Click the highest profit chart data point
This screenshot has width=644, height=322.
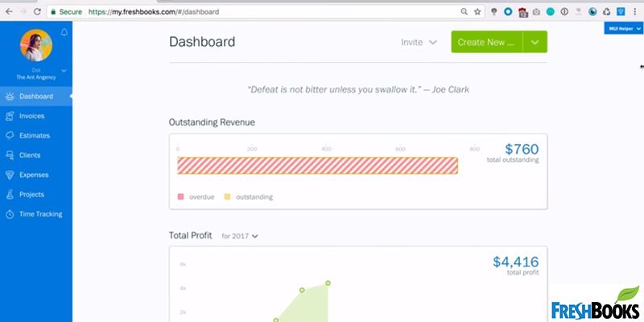328,283
